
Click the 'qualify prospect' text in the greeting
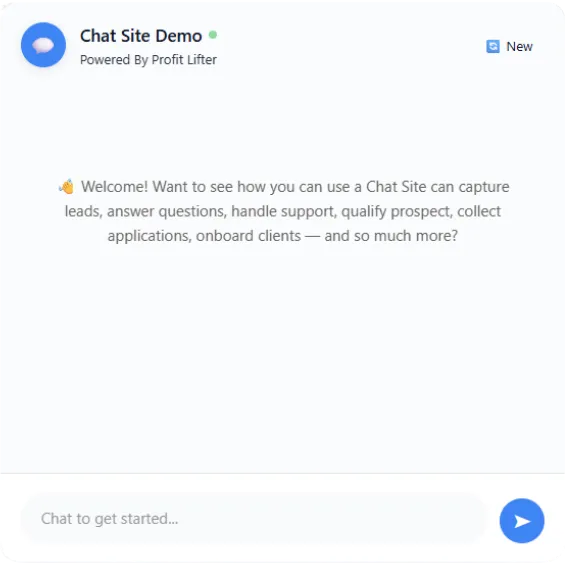pyautogui.click(x=396, y=212)
